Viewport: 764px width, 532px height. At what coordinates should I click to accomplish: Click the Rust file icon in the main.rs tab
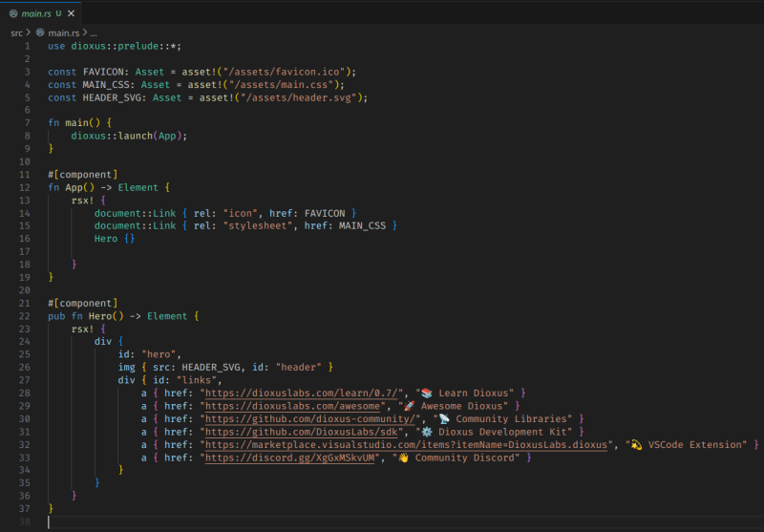coord(13,13)
